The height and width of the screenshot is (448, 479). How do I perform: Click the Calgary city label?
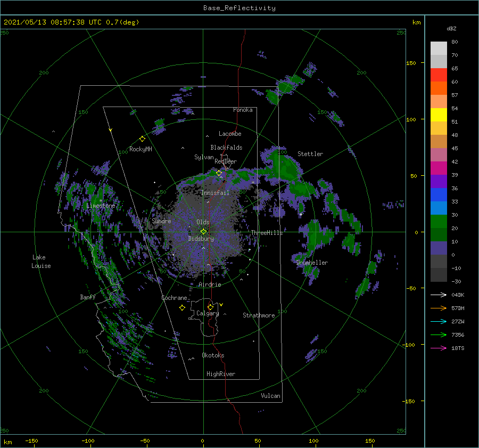(x=208, y=313)
